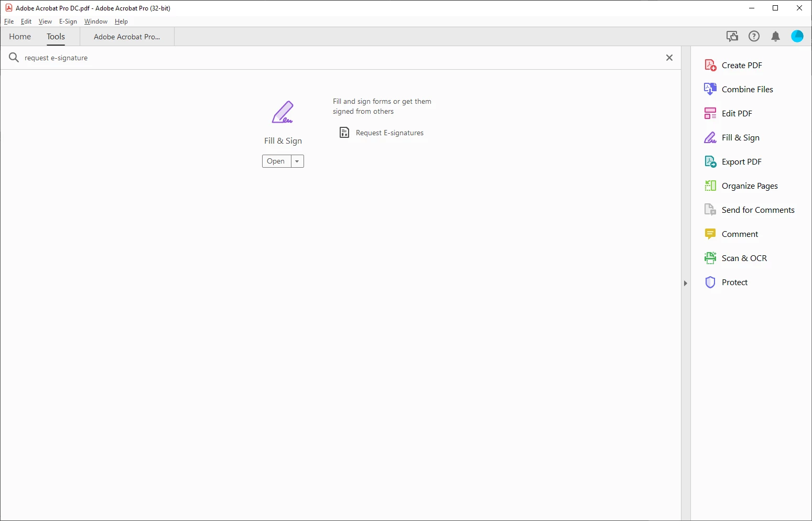Click the Protect shield icon

tap(710, 282)
